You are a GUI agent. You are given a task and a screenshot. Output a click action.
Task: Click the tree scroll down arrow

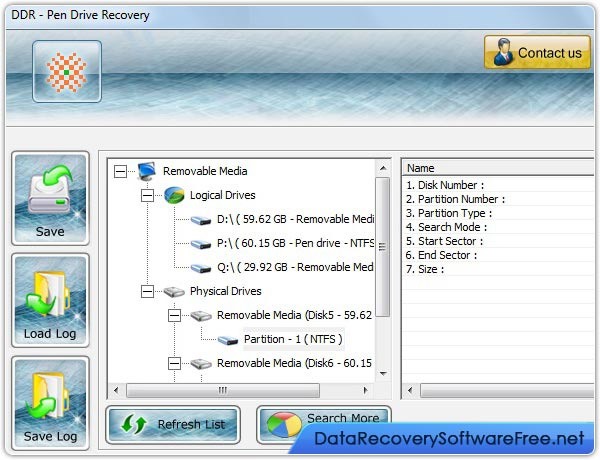tap(383, 374)
